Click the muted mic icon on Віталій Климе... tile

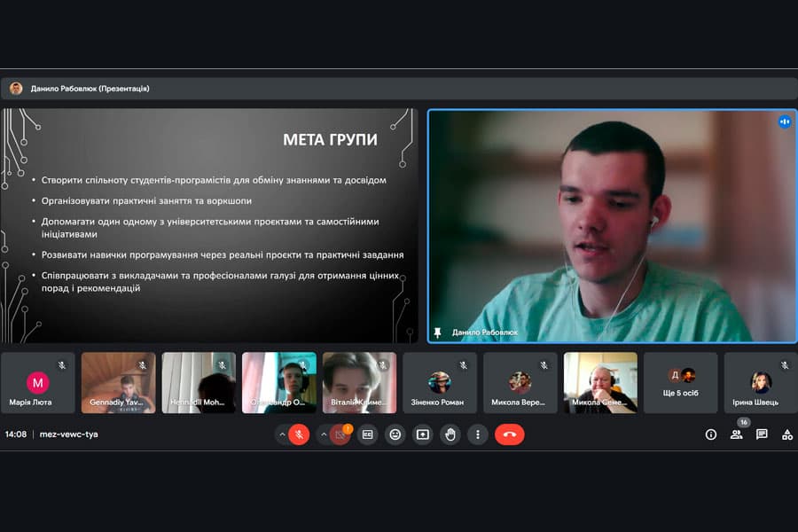pos(383,365)
